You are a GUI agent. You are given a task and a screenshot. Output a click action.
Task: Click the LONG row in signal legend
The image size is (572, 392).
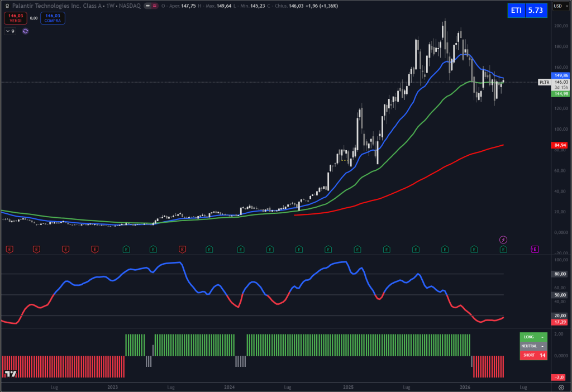pos(533,337)
